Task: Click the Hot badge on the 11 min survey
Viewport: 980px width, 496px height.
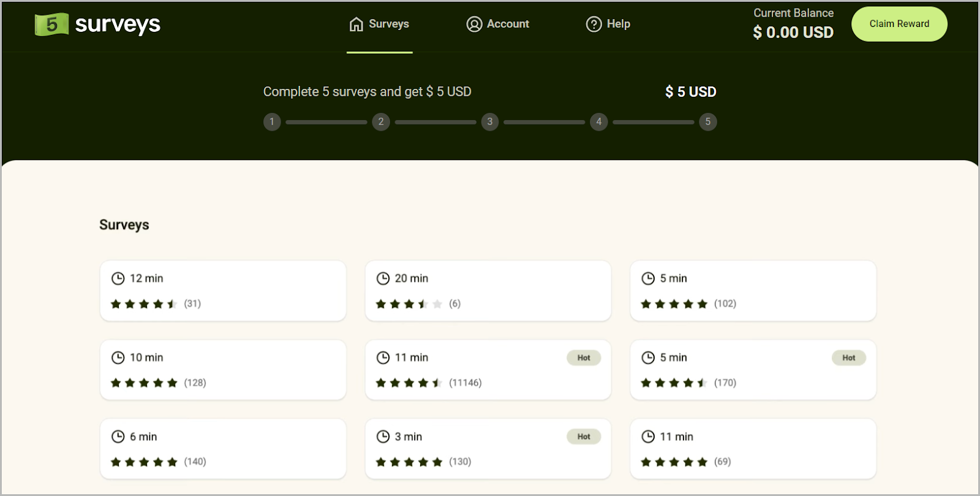Action: tap(584, 357)
